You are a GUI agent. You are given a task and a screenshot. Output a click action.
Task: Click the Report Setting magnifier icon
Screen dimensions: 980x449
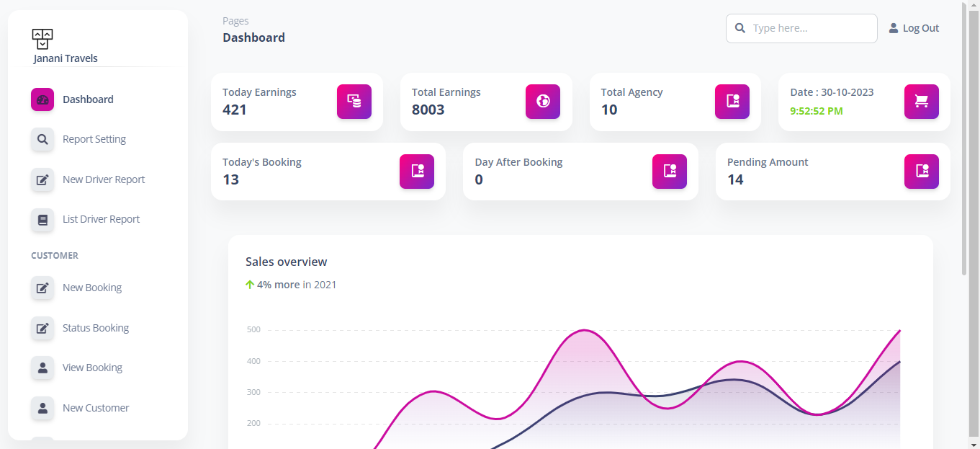[42, 139]
